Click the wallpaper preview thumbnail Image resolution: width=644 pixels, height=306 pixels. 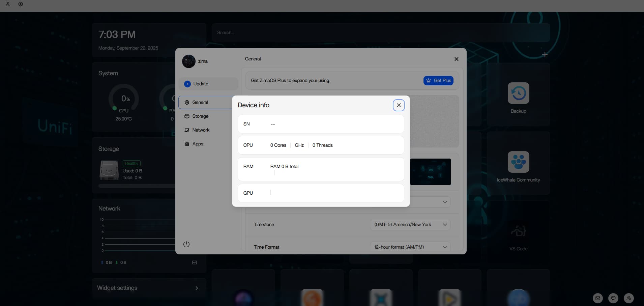point(431,172)
